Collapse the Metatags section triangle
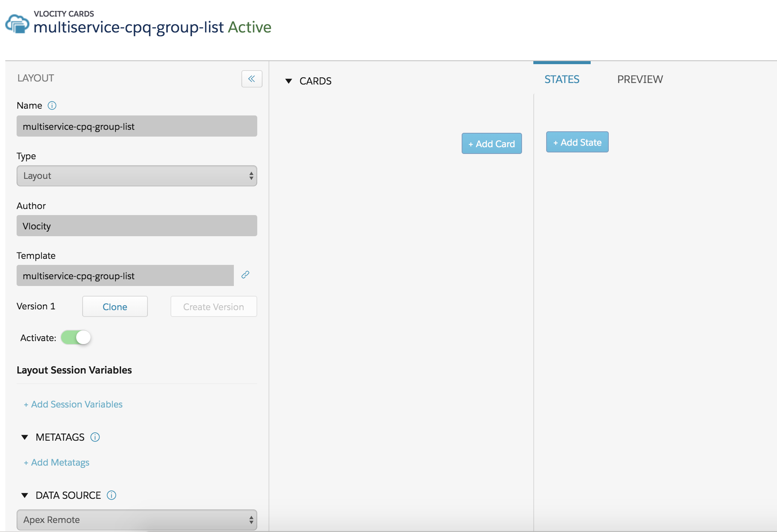Image resolution: width=777 pixels, height=532 pixels. coord(25,437)
